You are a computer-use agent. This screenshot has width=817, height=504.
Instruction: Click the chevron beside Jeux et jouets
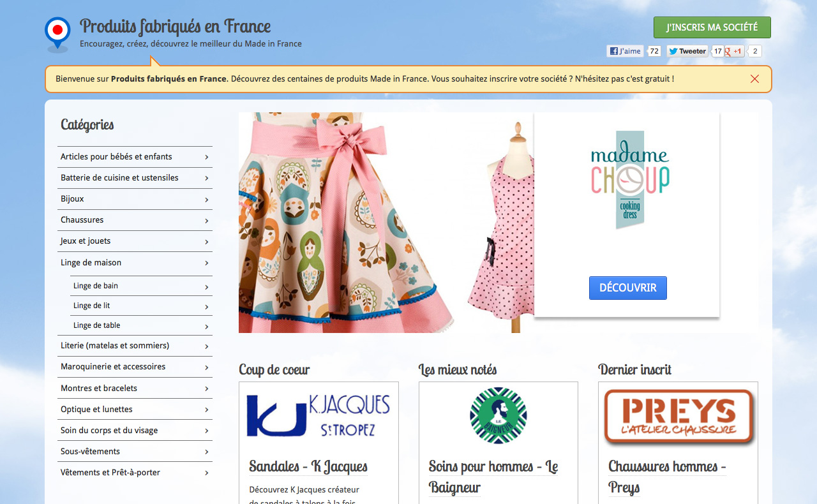coord(207,242)
